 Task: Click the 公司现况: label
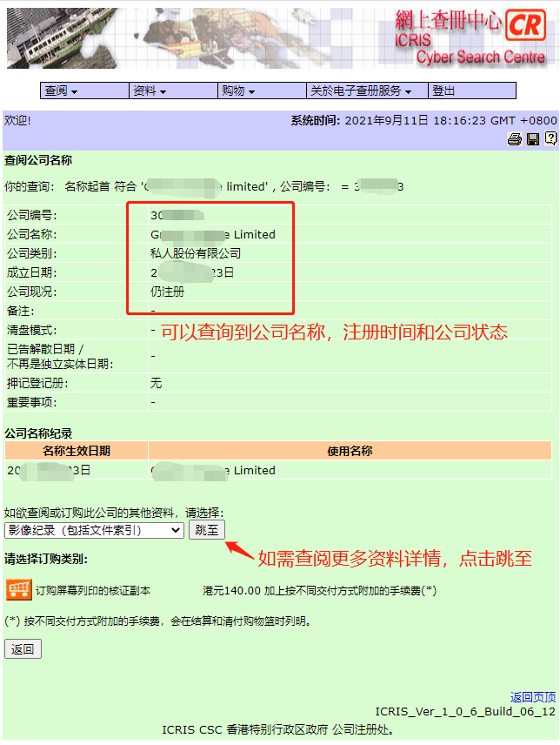click(x=32, y=292)
